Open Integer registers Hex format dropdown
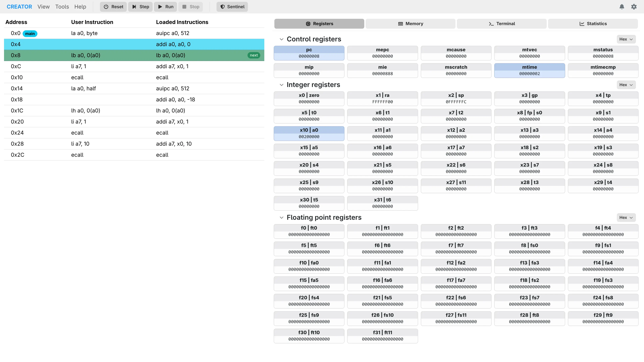This screenshot has width=644, height=362. (626, 85)
